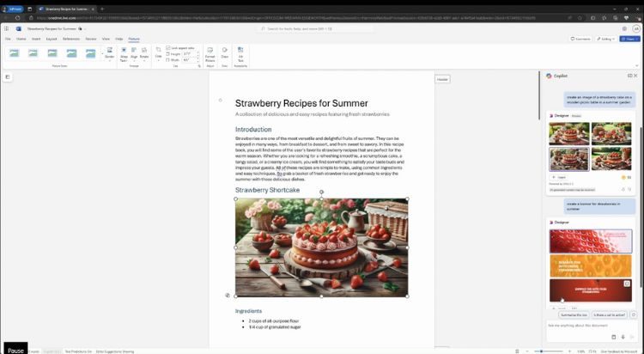
Task: Expand the picture styles gallery arrow
Action: 102,53
